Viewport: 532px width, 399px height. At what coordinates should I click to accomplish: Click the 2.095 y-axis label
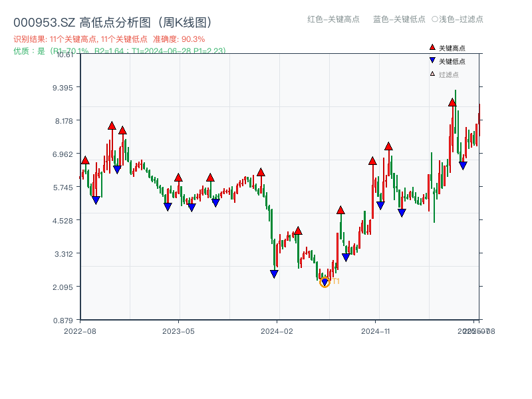(x=63, y=287)
